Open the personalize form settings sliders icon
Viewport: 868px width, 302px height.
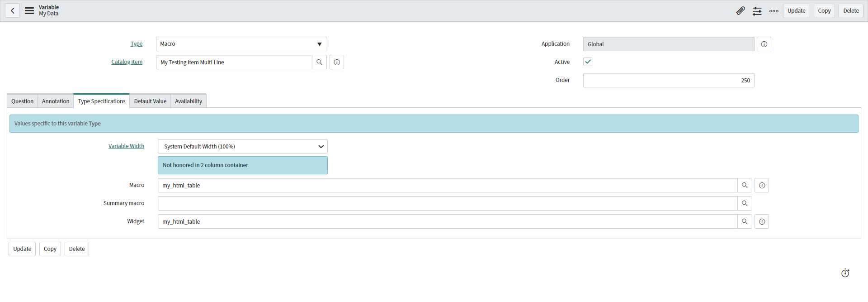click(757, 11)
